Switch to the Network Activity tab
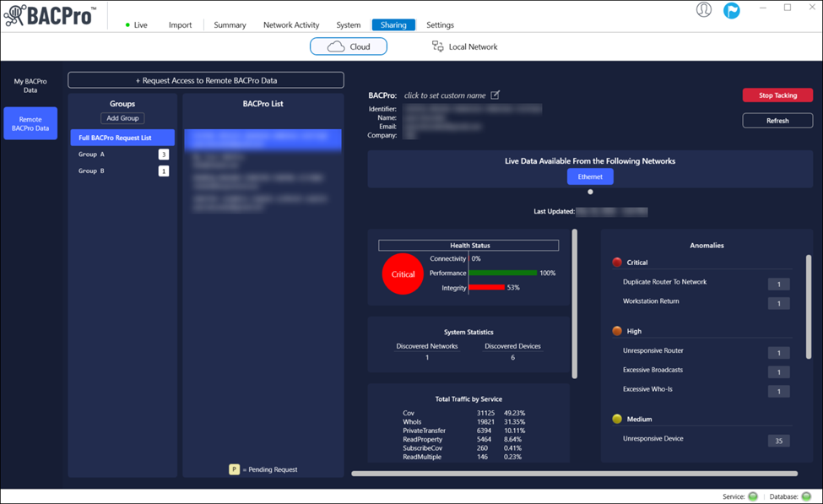Viewport: 823px width, 504px height. [291, 24]
